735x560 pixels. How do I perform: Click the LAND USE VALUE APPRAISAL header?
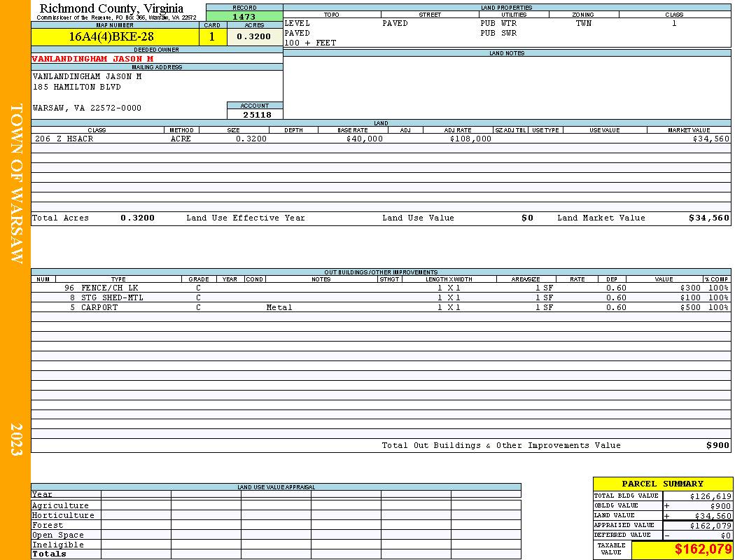(x=276, y=487)
